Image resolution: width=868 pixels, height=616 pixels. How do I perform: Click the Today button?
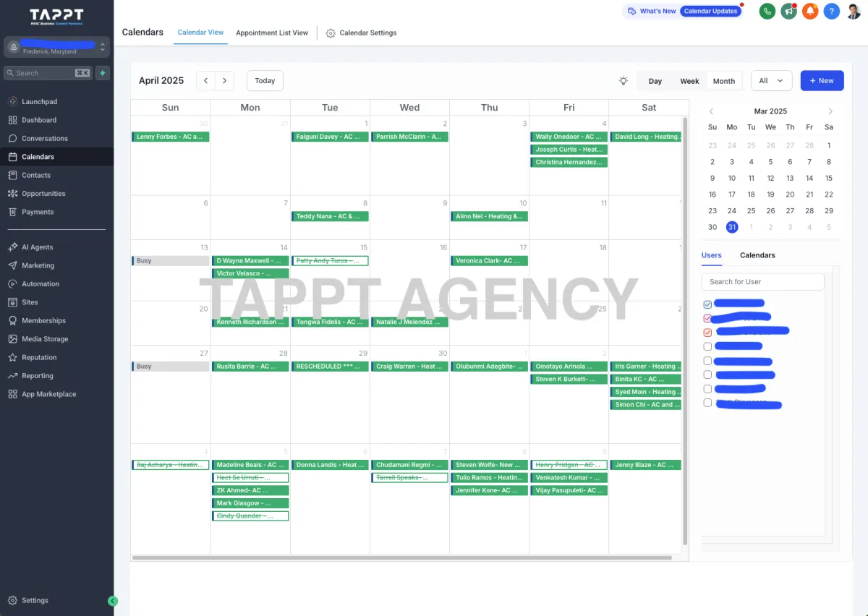point(265,81)
